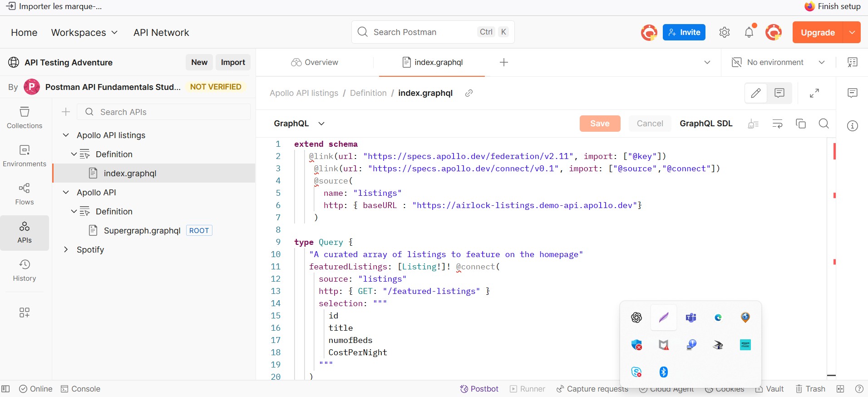Switch to edit mode pencil icon
Screen dimensions: 868x397
pos(756,93)
